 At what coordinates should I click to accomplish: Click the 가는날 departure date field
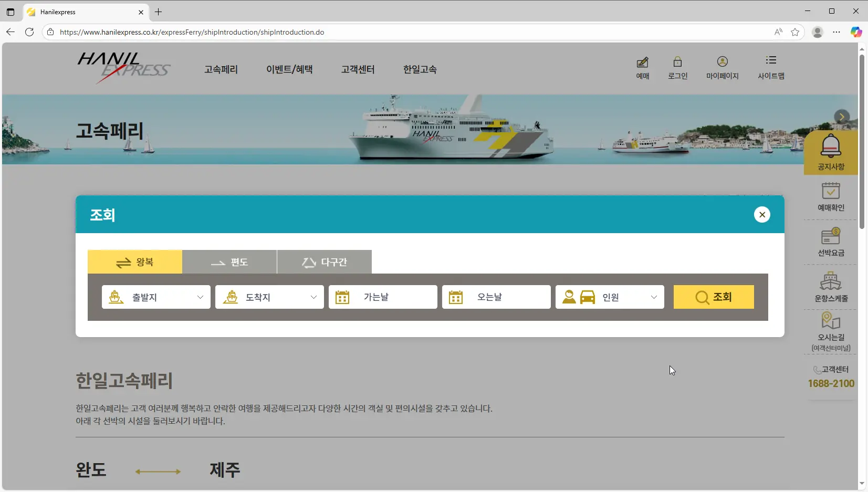pyautogui.click(x=382, y=297)
